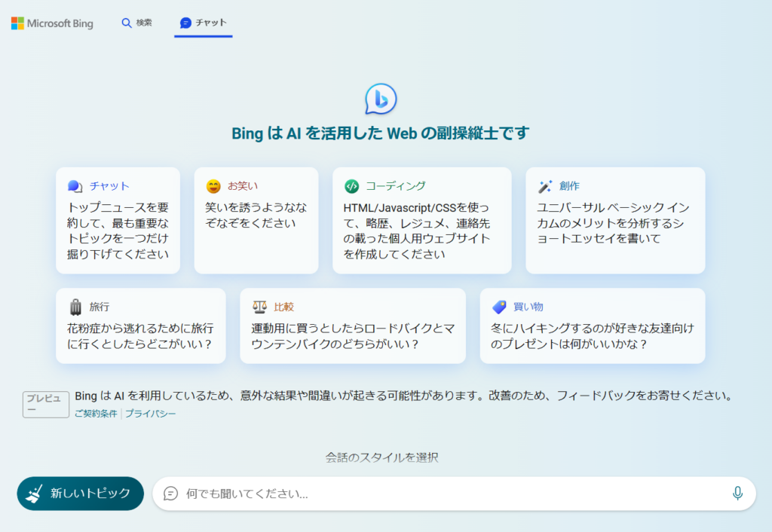This screenshot has width=772, height=532.
Task: Click the microphone voice input icon
Action: (737, 493)
